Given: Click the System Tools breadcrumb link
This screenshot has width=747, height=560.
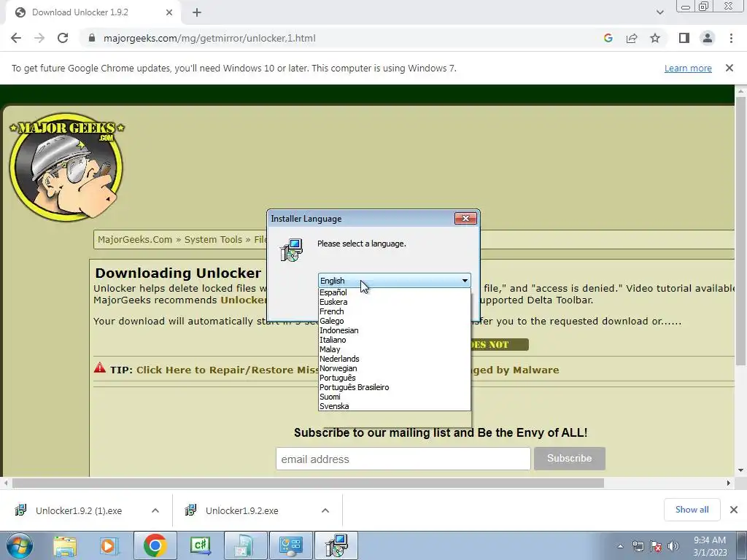Looking at the screenshot, I should [x=213, y=239].
